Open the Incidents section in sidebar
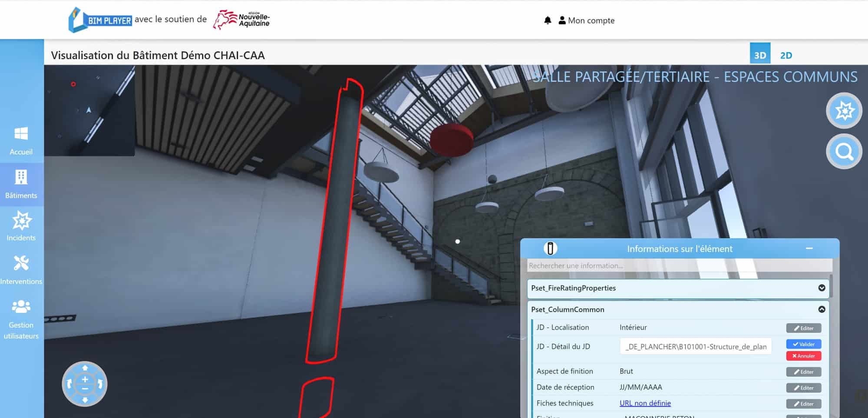The width and height of the screenshot is (868, 418). click(21, 226)
